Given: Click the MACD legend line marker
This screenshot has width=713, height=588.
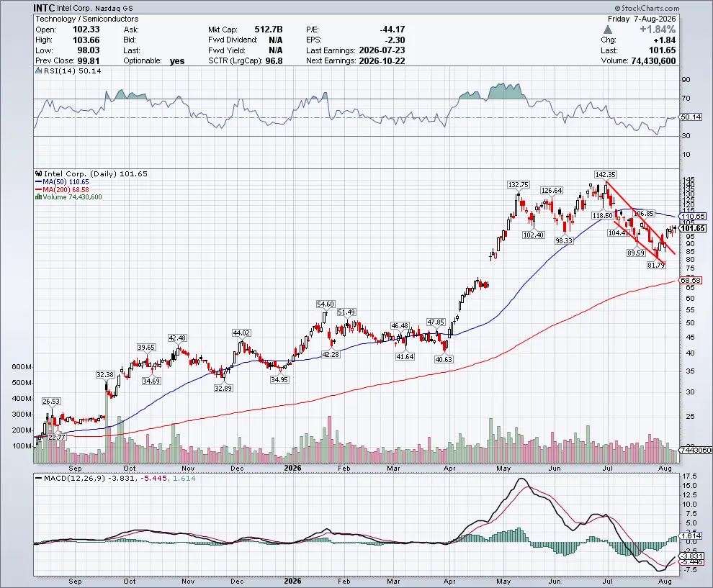Looking at the screenshot, I should click(39, 479).
